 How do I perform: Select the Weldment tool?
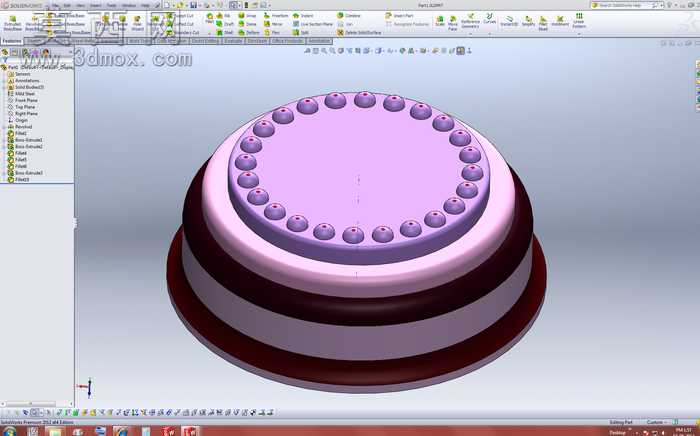[560, 21]
